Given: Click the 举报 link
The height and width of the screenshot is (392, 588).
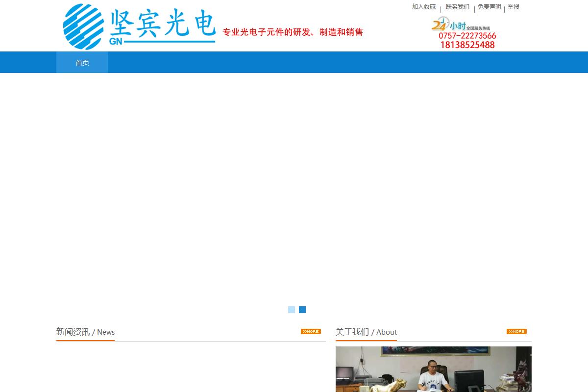Looking at the screenshot, I should pyautogui.click(x=514, y=7).
